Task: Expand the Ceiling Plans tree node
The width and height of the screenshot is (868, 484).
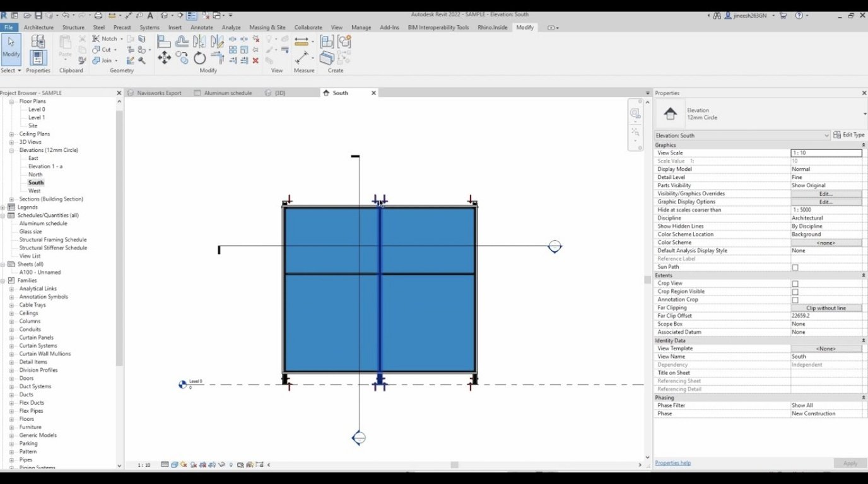Action: tap(11, 134)
